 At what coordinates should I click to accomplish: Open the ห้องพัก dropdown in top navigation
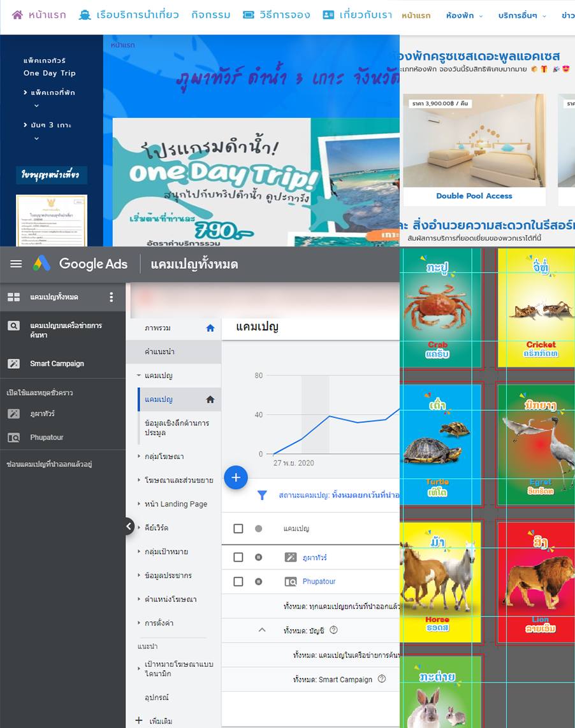[464, 15]
